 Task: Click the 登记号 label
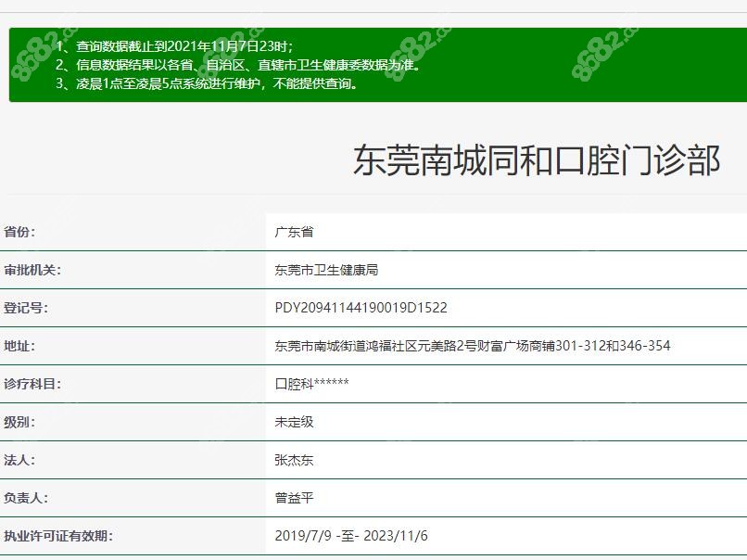[26, 308]
